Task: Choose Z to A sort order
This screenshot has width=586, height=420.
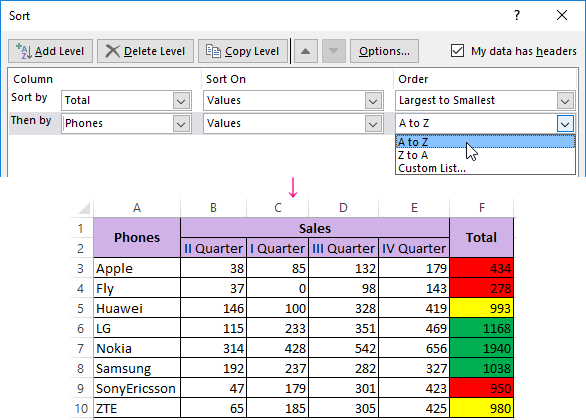Action: click(x=485, y=155)
